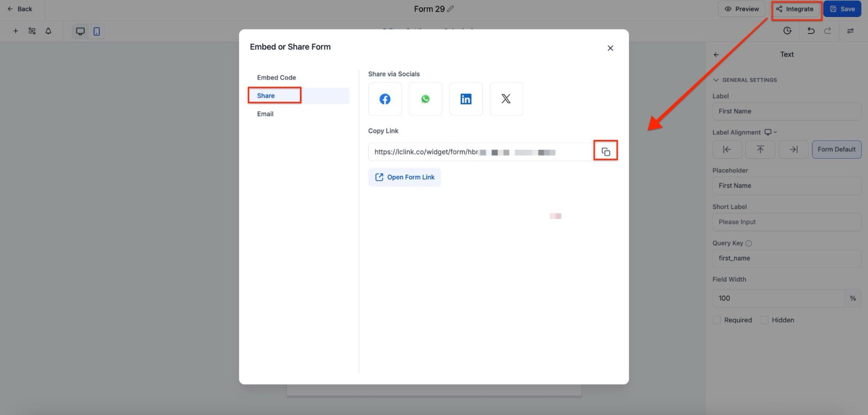Click the Placeholder input field

[787, 186]
